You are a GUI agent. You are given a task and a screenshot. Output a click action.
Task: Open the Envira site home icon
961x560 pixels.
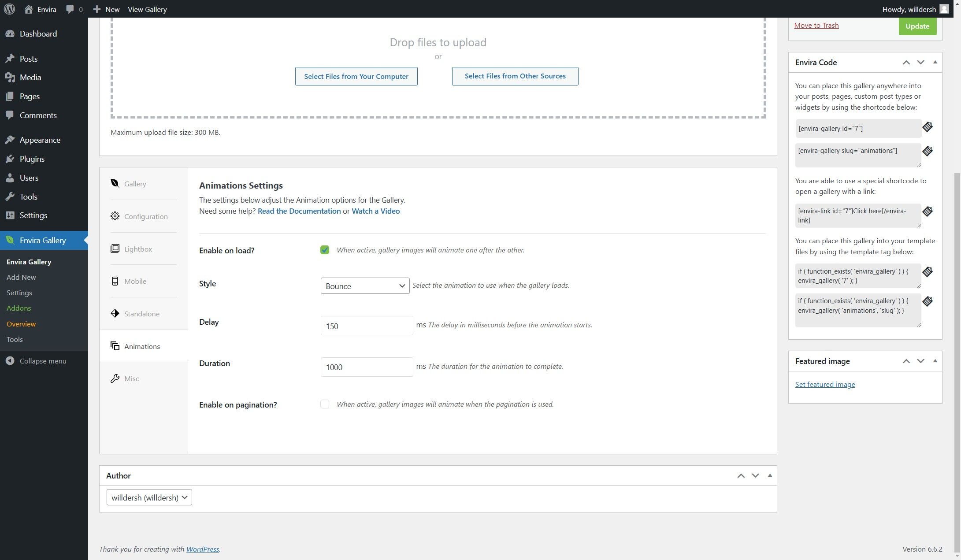pos(29,9)
